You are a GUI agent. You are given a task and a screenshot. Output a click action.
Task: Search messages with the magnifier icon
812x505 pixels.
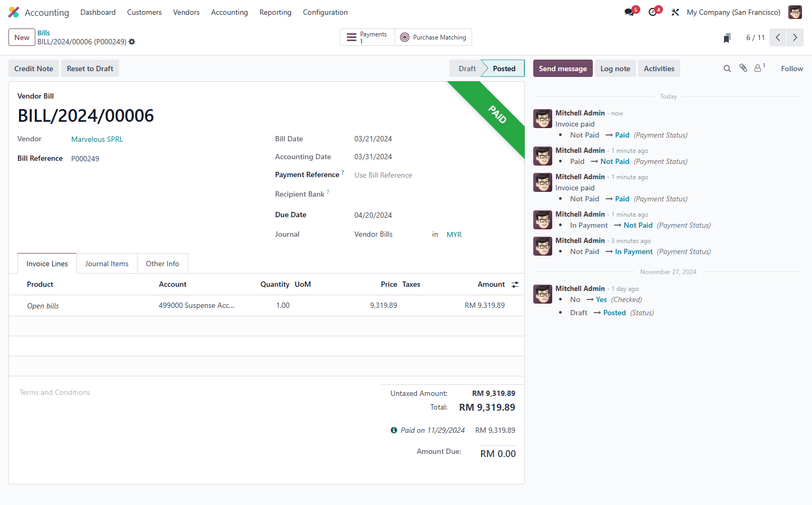[x=727, y=69]
